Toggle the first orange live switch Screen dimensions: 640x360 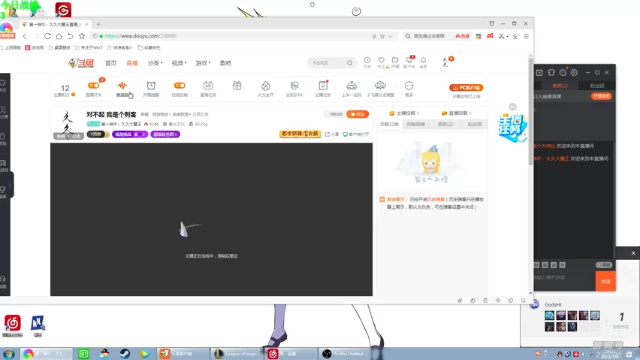point(93,85)
